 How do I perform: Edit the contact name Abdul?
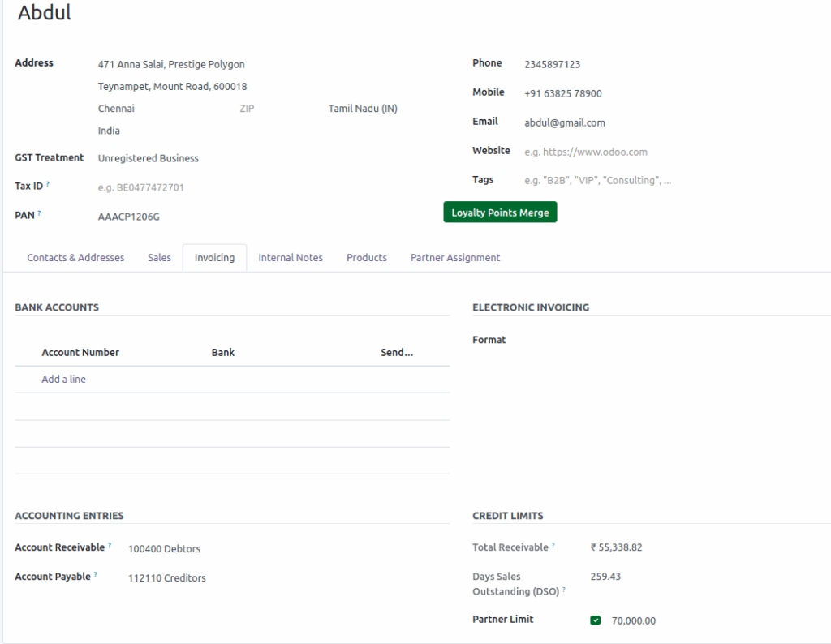click(x=45, y=12)
